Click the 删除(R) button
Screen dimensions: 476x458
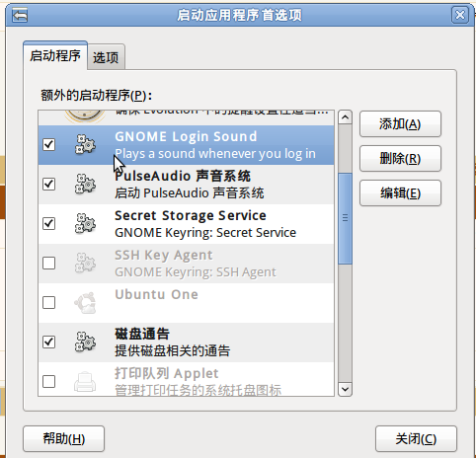[x=400, y=159]
